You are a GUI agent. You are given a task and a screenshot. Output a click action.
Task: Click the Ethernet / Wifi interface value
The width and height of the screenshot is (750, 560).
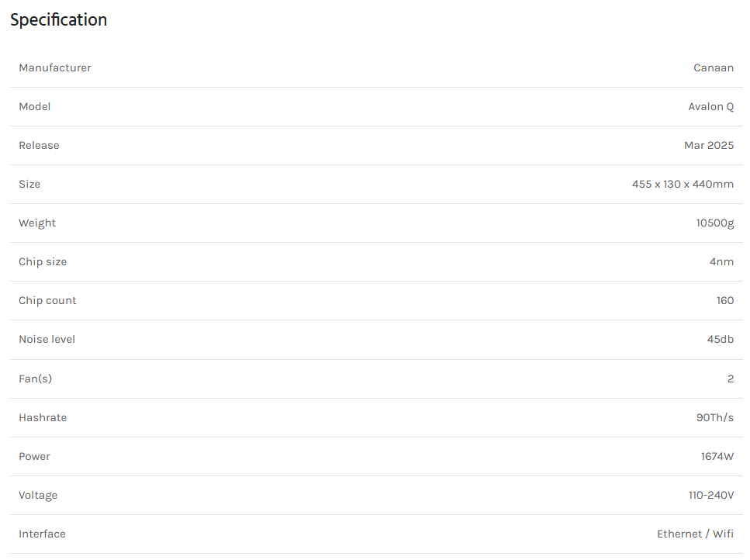[x=695, y=534]
